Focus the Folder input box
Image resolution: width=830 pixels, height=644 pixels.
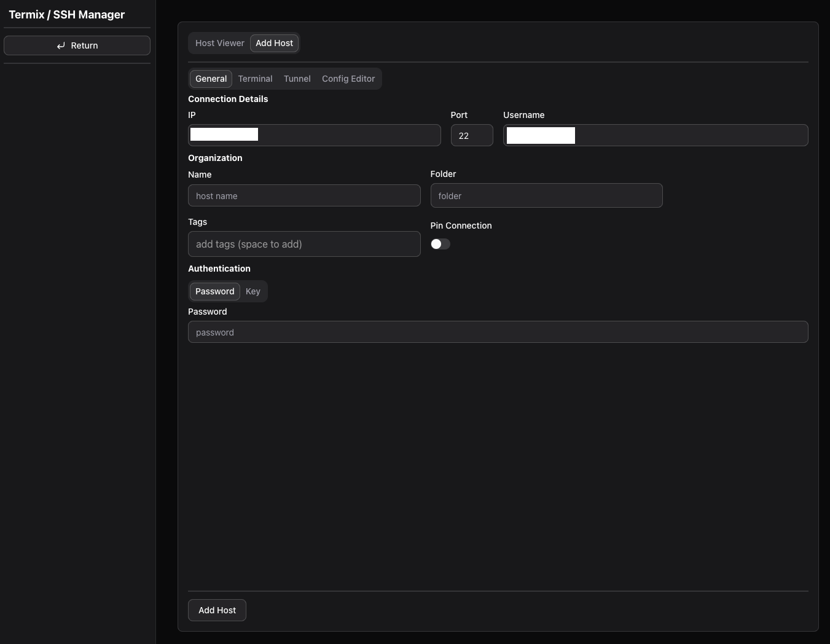(546, 196)
